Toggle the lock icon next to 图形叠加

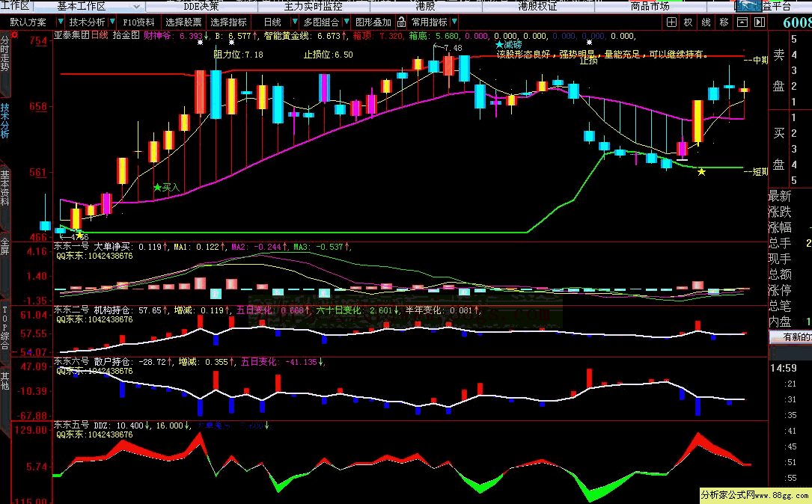401,22
